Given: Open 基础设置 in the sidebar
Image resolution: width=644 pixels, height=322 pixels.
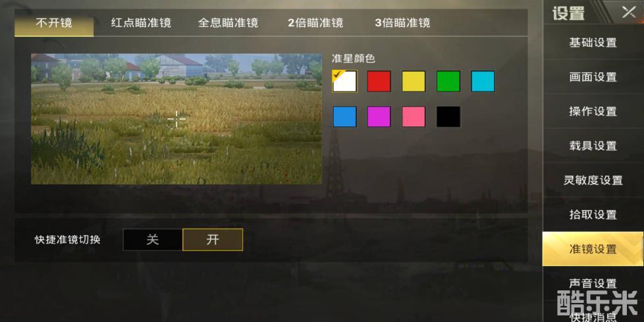Looking at the screenshot, I should [x=593, y=42].
